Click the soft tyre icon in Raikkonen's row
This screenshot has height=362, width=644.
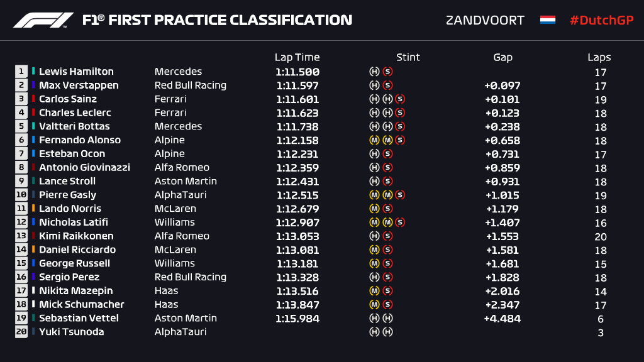pyautogui.click(x=387, y=236)
